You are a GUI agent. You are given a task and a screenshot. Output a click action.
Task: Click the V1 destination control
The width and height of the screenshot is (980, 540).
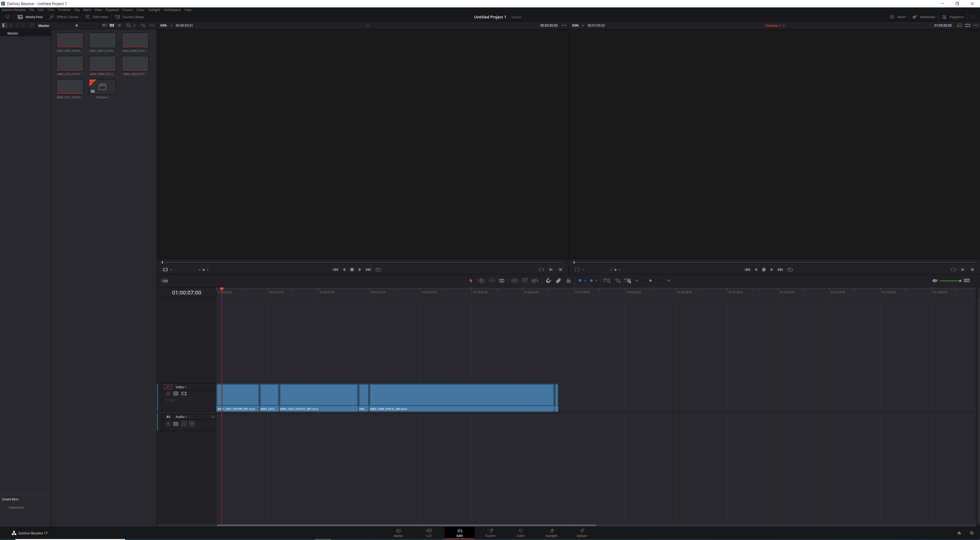[168, 387]
